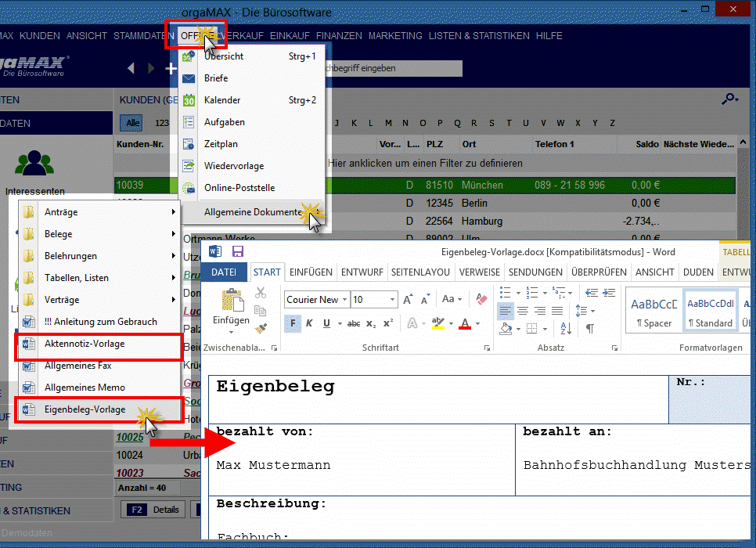Screen dimensions: 756x548
Task: Open the Einfügen paste options arrow
Action: [231, 332]
